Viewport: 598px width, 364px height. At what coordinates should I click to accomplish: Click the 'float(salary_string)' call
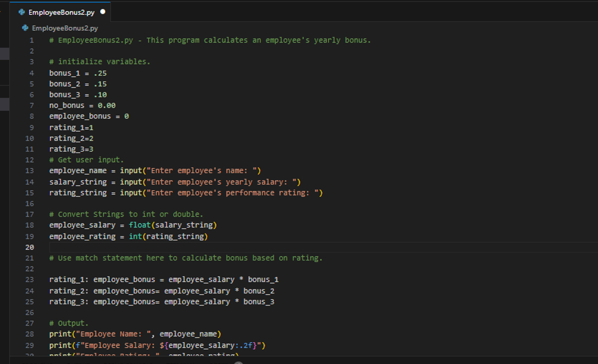173,225
